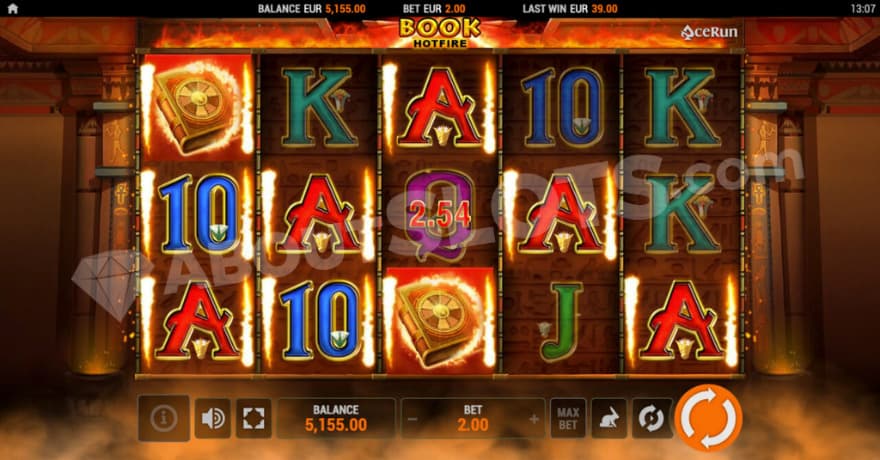Click the book symbol on the first reel
The width and height of the screenshot is (880, 460).
(x=198, y=107)
